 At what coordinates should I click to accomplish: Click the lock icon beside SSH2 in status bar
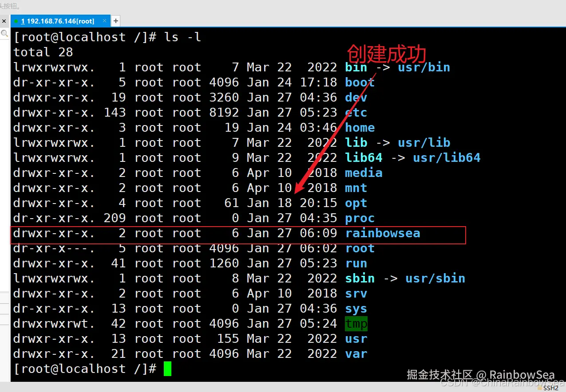pos(539,388)
